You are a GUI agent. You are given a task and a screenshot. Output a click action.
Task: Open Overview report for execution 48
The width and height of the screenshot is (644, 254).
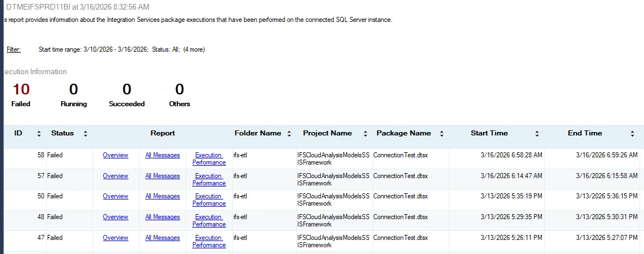pos(116,217)
